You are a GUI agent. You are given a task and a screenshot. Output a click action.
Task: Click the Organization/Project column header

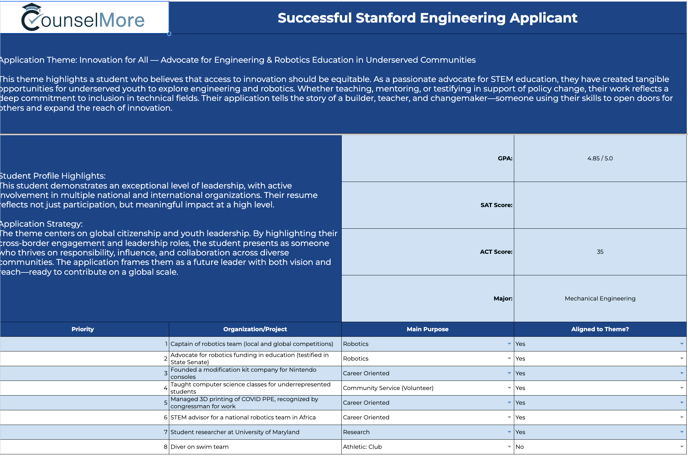point(255,329)
